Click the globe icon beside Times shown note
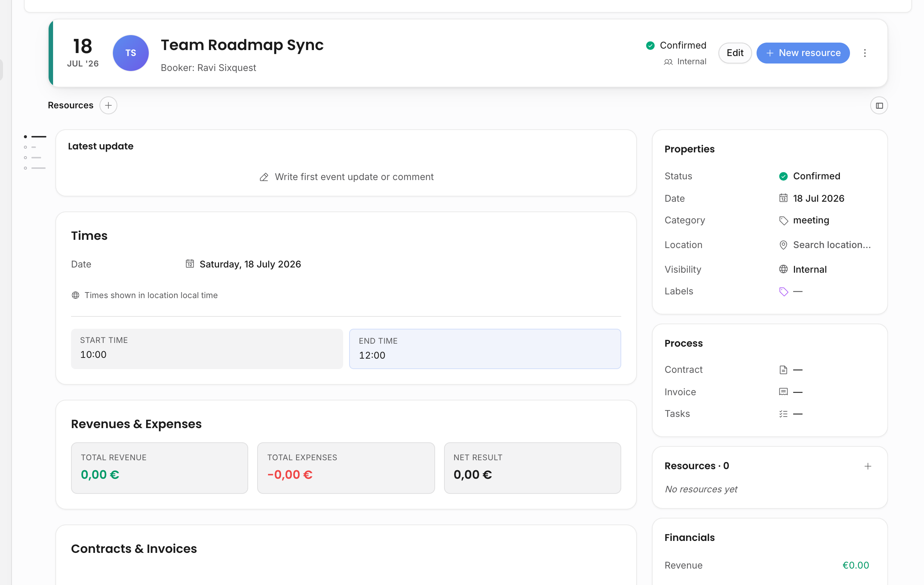The image size is (924, 585). (76, 295)
